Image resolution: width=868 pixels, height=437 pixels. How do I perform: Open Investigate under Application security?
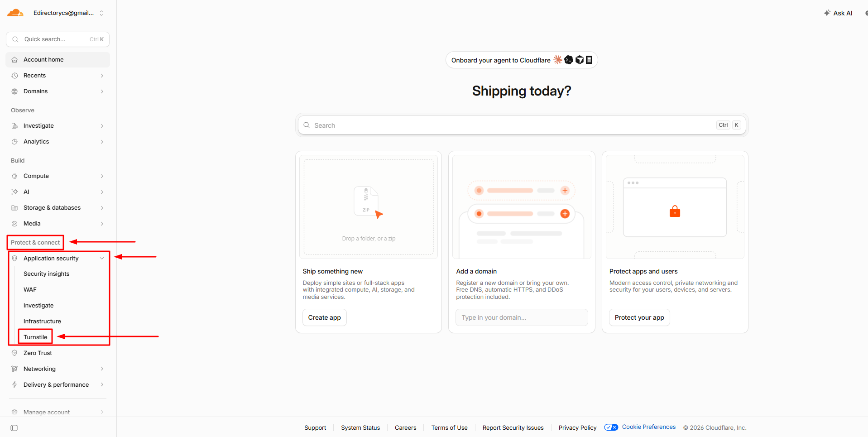(38, 306)
